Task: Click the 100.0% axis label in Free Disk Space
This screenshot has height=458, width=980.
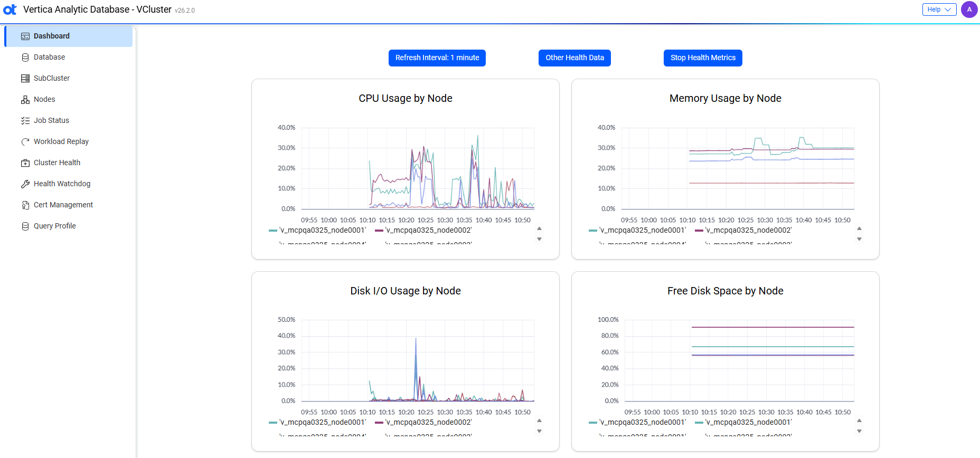Action: tap(608, 320)
